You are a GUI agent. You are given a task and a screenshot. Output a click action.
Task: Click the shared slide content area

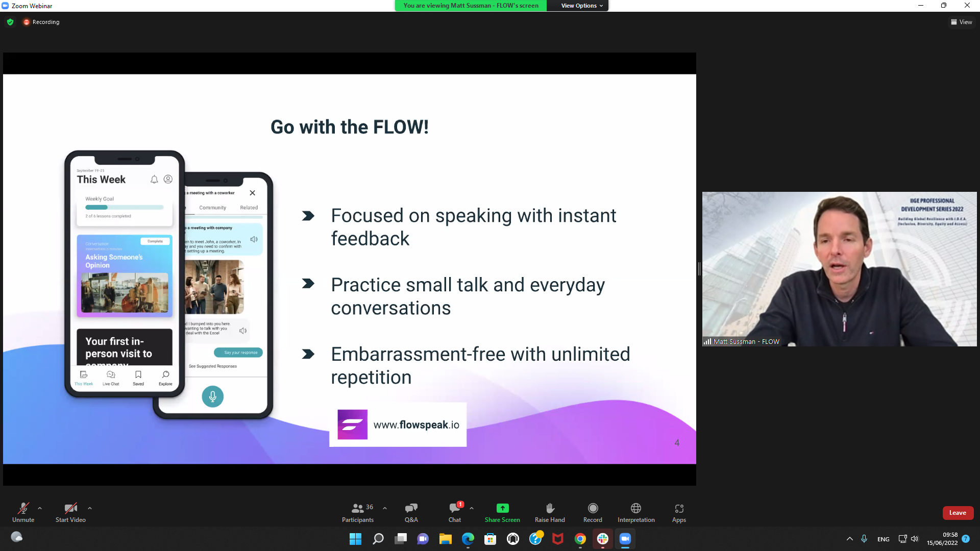click(x=349, y=269)
